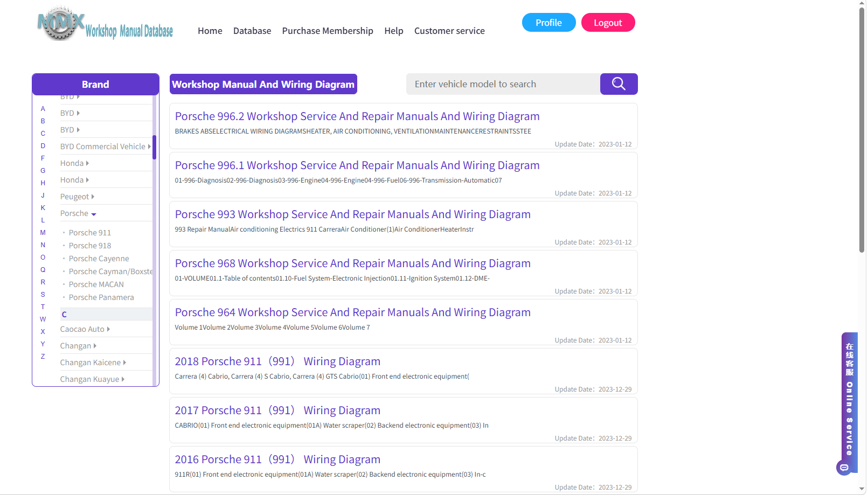Click the Profile button
Viewport: 868px width, 495px height.
point(548,23)
